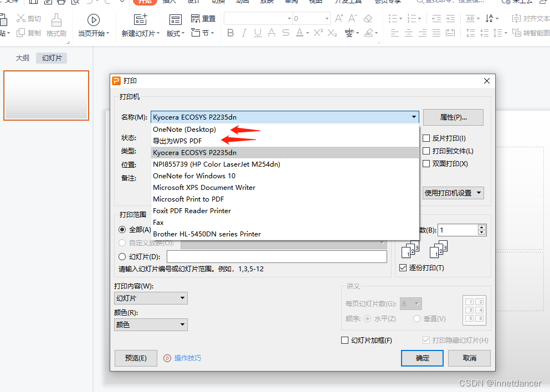The height and width of the screenshot is (392, 550).
Task: Select 全部(A) print range radio
Action: pyautogui.click(x=122, y=230)
